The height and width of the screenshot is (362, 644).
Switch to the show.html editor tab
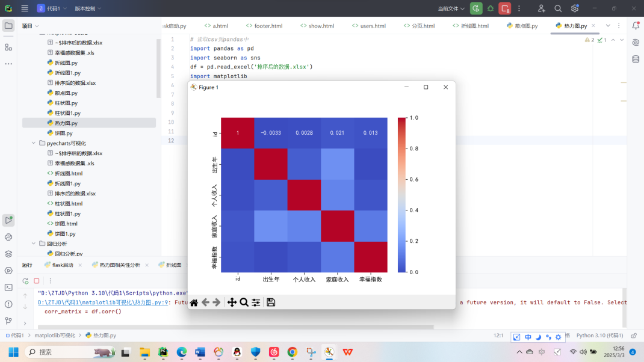coord(317,26)
